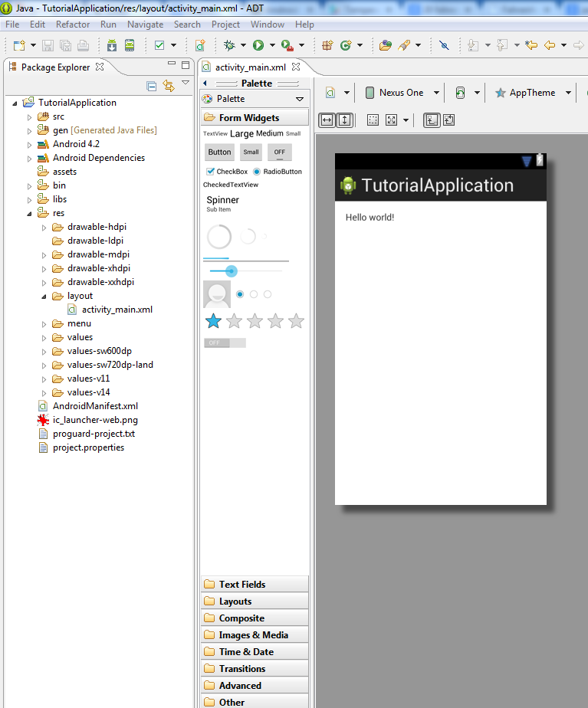588x708 pixels.
Task: Open the Time & Date palette category
Action: (x=255, y=652)
